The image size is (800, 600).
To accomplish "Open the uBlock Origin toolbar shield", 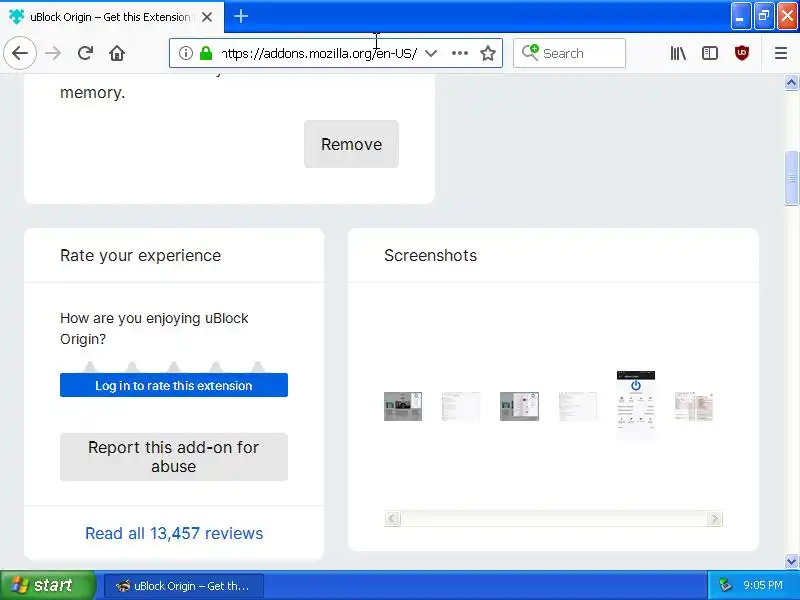I will (x=742, y=53).
